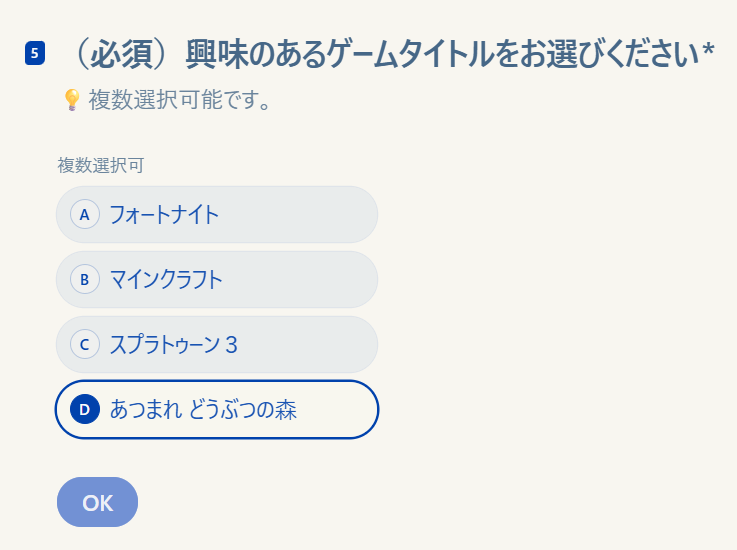This screenshot has height=550, width=737.
Task: Click the filled D letter badge
Action: (x=85, y=409)
